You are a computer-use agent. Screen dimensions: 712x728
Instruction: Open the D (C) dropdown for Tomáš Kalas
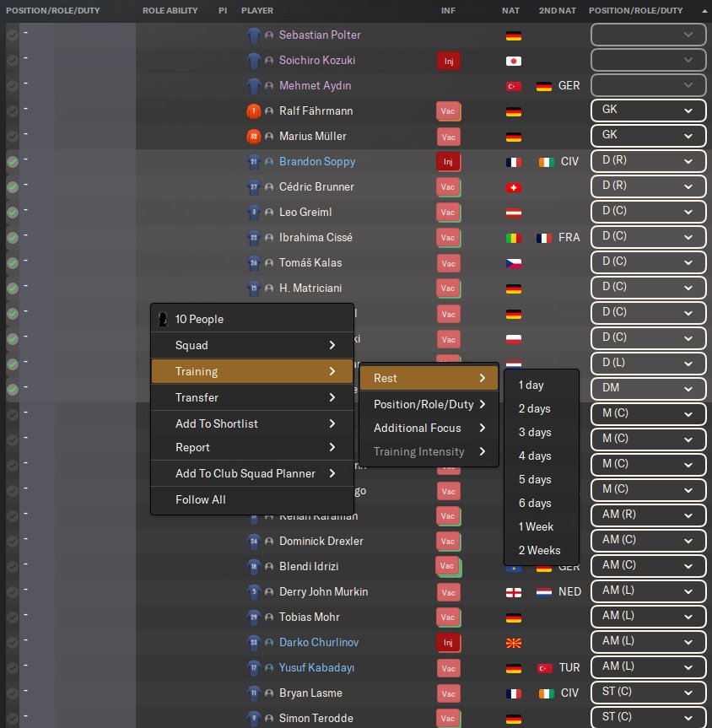click(648, 263)
